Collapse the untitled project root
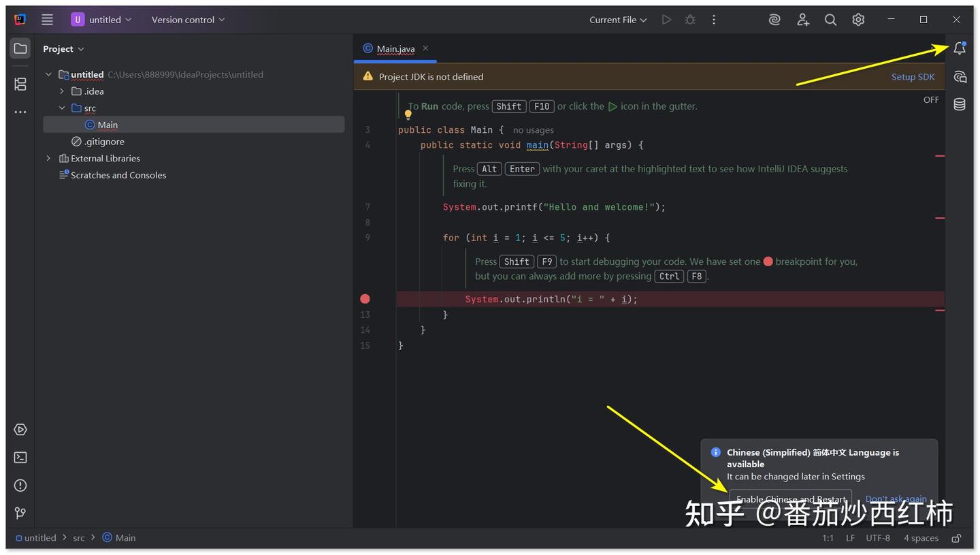This screenshot has height=555, width=980. pos(48,75)
